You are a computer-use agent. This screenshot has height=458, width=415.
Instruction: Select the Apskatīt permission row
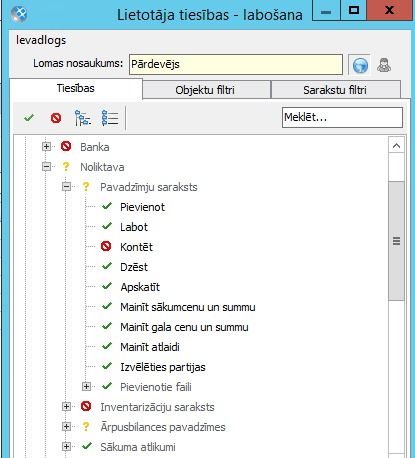(140, 287)
